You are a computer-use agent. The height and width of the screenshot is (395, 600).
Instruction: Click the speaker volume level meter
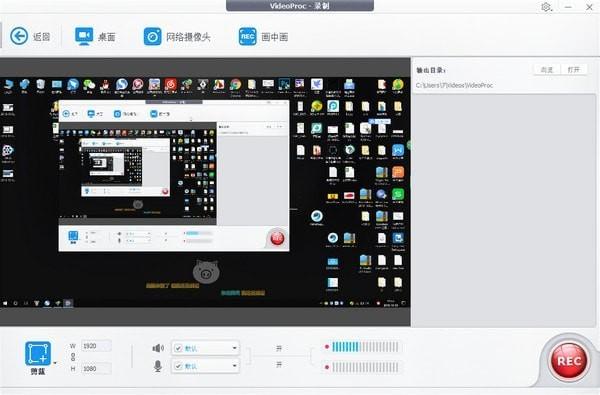(x=365, y=347)
